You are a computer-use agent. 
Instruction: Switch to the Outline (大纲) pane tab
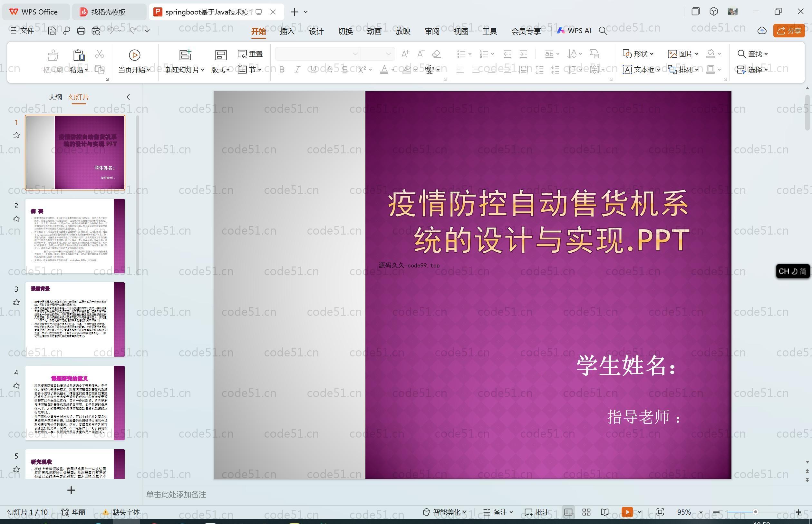point(55,97)
